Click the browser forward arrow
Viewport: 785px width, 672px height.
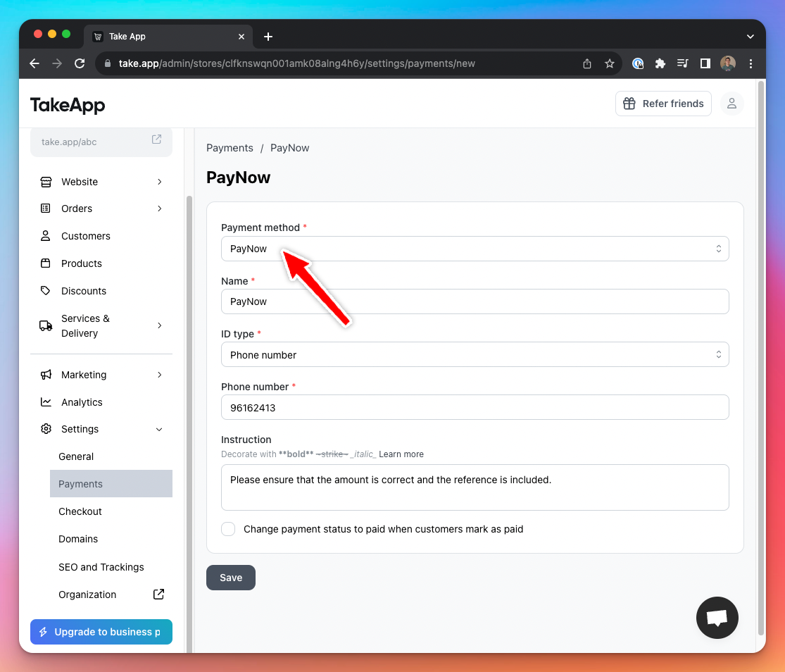click(57, 63)
